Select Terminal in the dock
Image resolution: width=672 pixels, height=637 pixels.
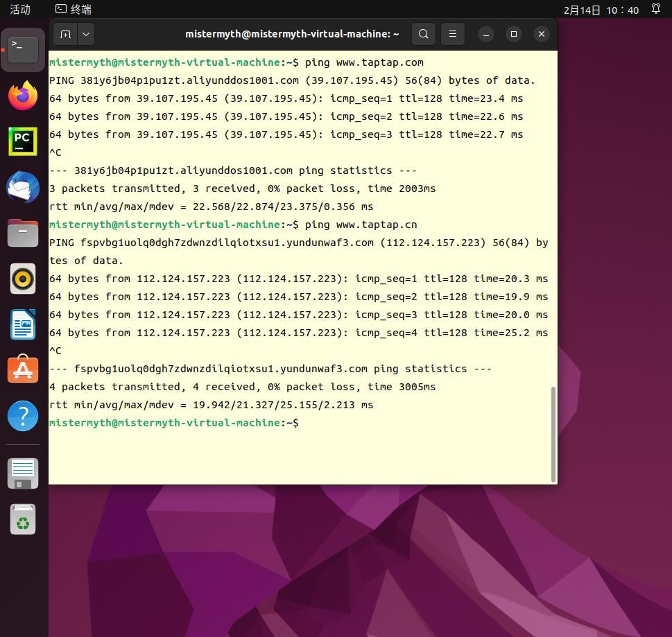[23, 50]
